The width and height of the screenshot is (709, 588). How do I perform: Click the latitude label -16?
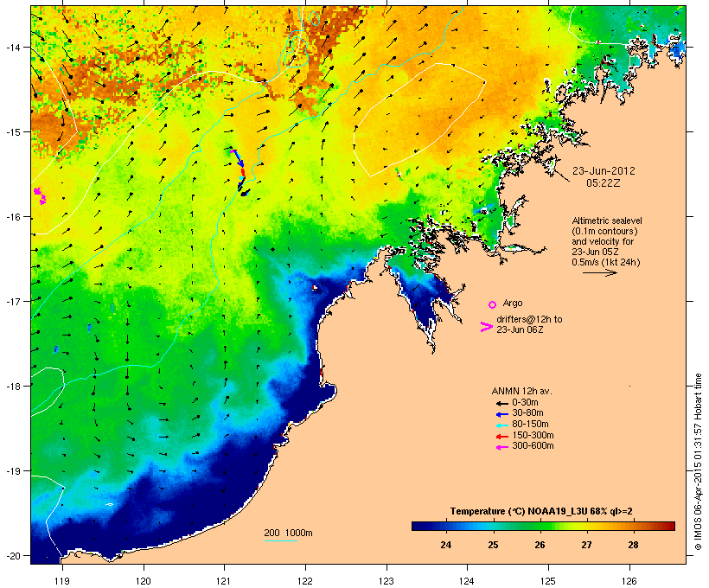click(13, 217)
